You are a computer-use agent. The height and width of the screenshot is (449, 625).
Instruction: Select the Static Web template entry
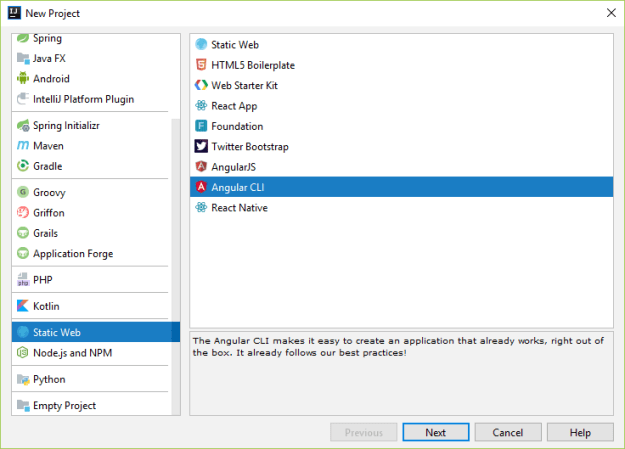click(237, 44)
